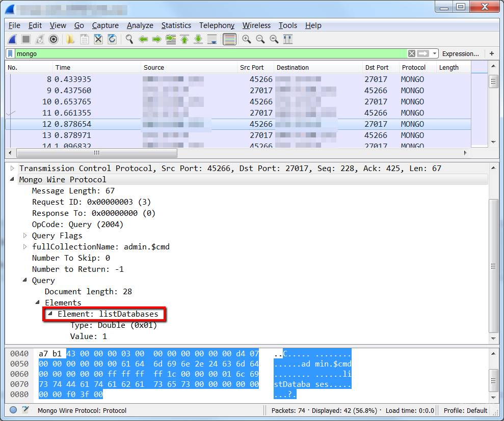
Task: Restart the current capture
Action: [x=40, y=40]
